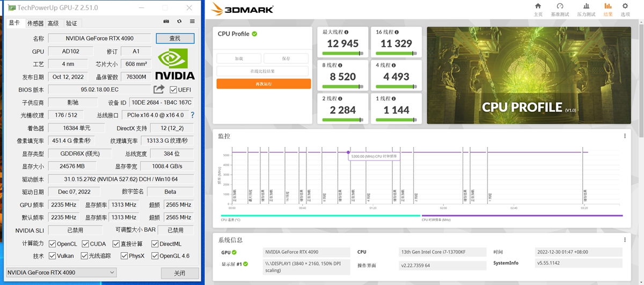Viewport: 644px width, 285px height.
Task: Click green check next to CPU Profile
Action: [x=254, y=34]
